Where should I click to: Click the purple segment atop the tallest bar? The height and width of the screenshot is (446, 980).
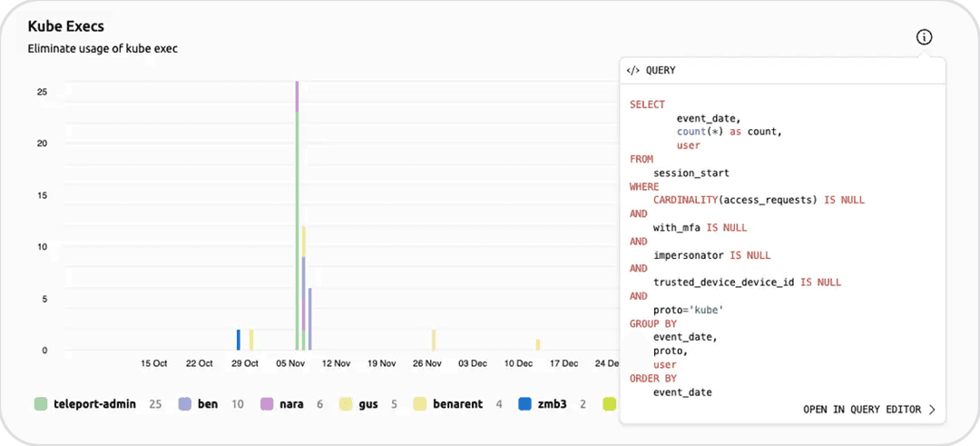click(297, 96)
